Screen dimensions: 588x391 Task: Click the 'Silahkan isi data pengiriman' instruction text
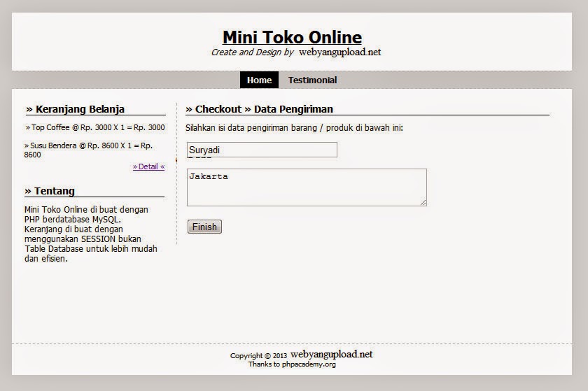pyautogui.click(x=294, y=128)
